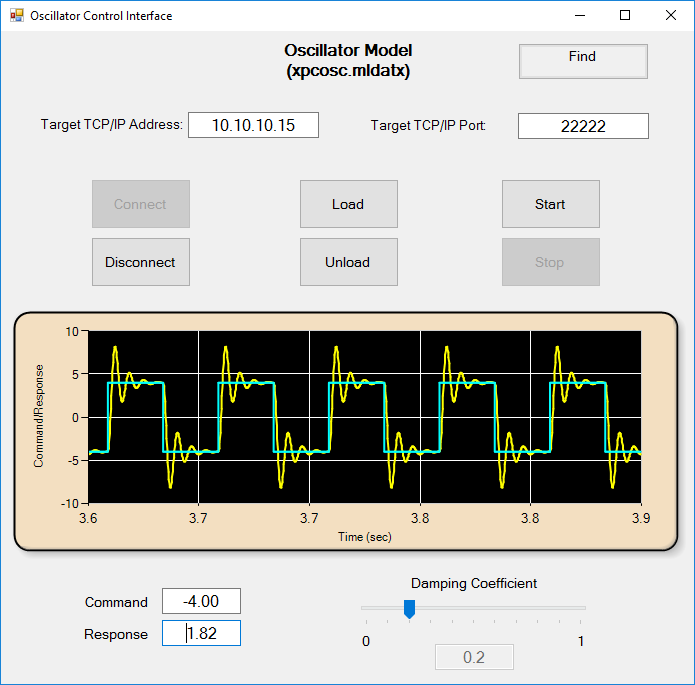Click the 'Target TCP/IP Address:' label
The image size is (695, 685).
112,125
